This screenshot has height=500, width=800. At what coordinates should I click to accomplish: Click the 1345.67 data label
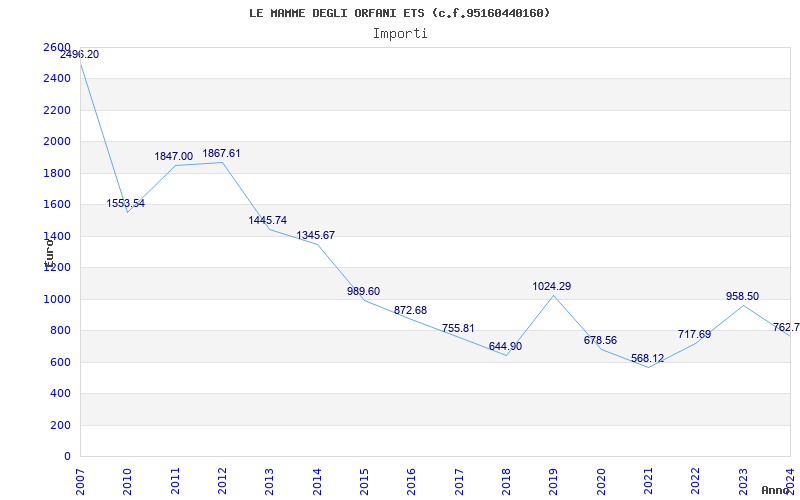[x=316, y=235]
